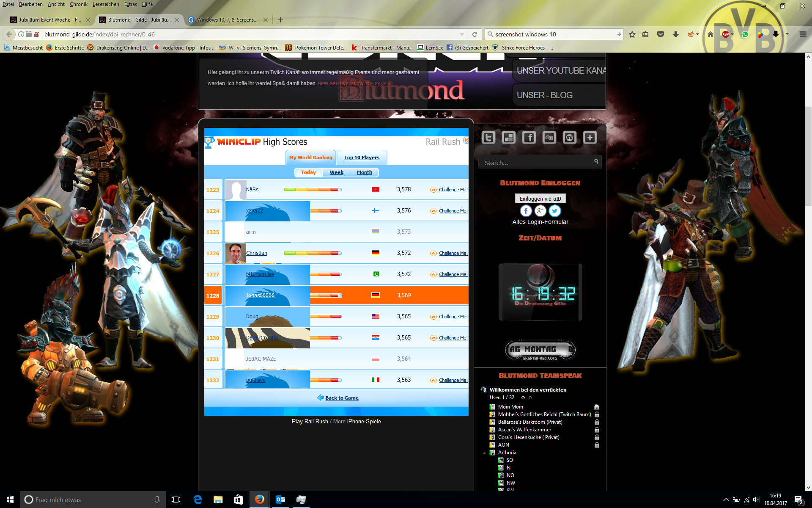Click the Delicious share icon
The image size is (812, 508).
509,138
